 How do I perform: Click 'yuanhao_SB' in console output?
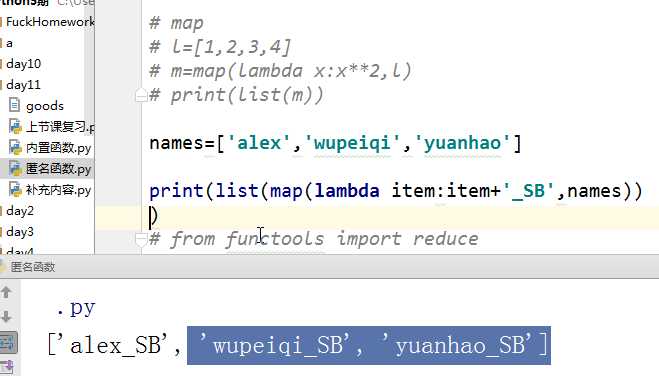[x=461, y=345]
